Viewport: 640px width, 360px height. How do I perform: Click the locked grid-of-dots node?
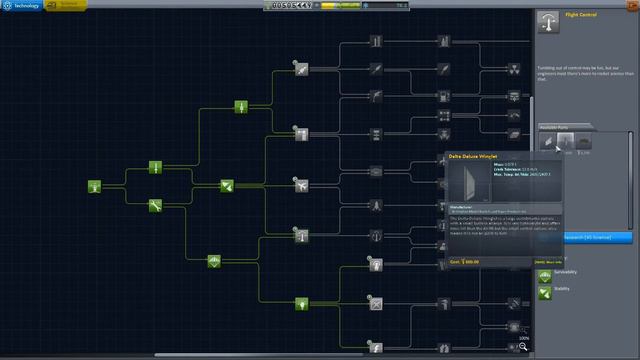(444, 116)
